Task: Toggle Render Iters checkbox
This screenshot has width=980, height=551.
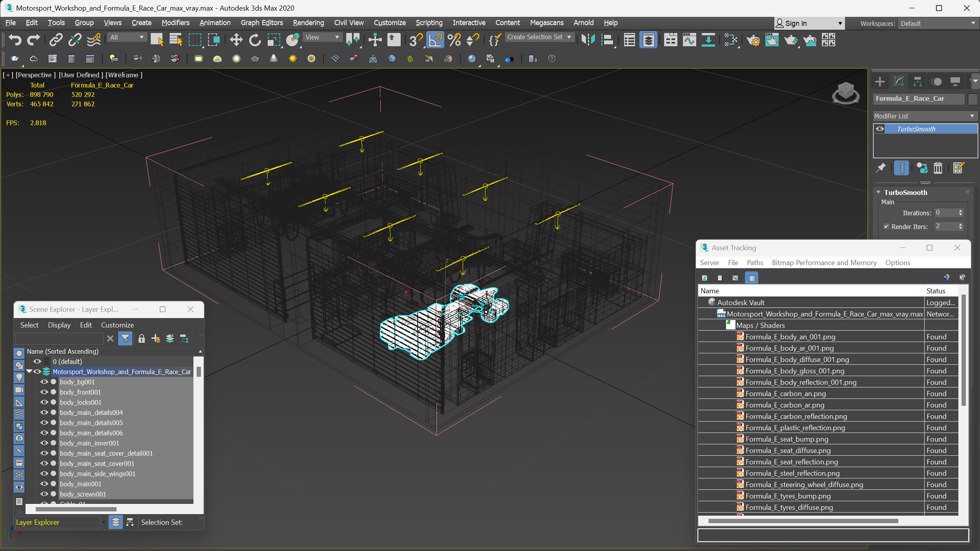Action: 886,226
